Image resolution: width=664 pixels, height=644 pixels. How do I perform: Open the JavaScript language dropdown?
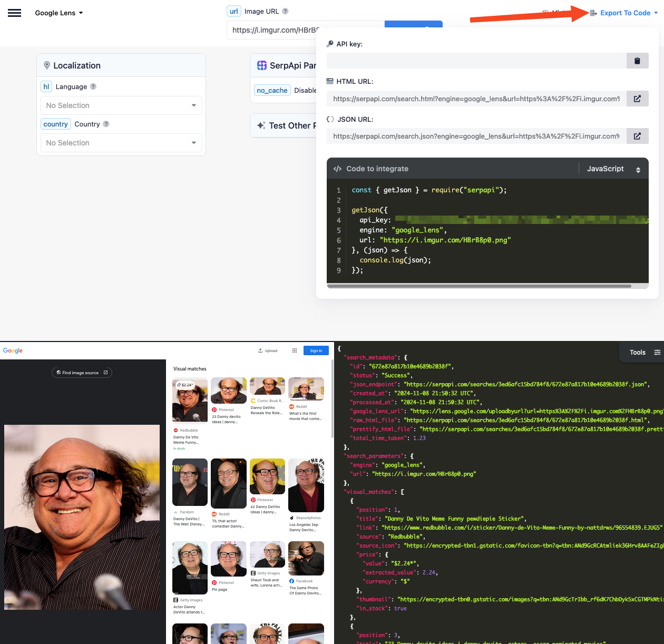click(x=613, y=169)
